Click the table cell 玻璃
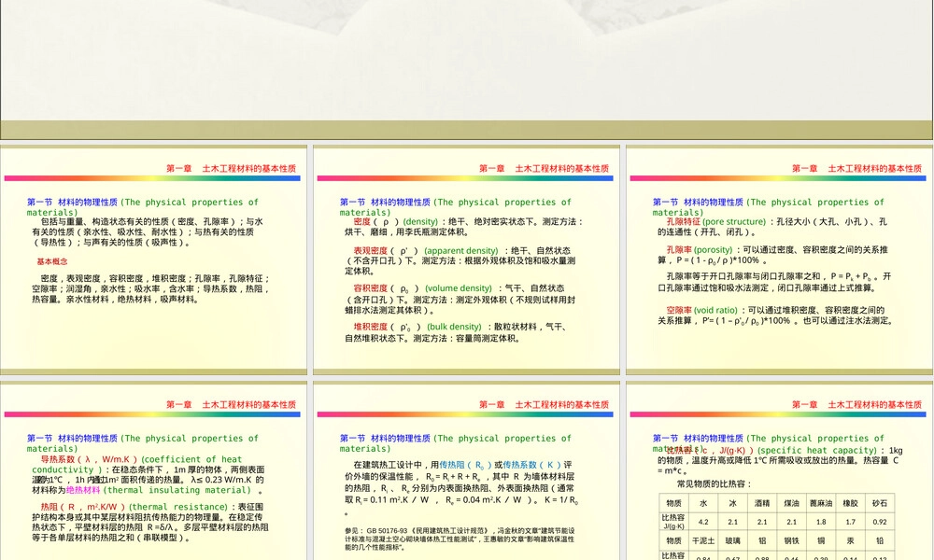Screen dimensions: 934x560 pos(732,541)
